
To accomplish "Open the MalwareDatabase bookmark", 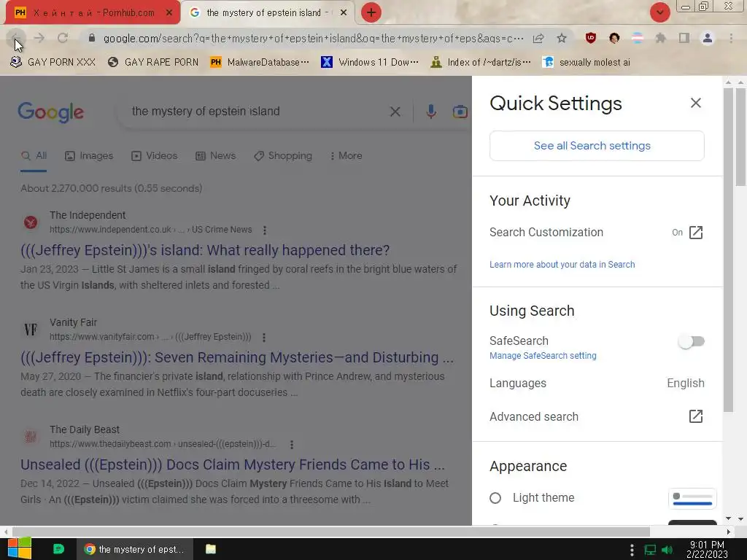I will [260, 63].
